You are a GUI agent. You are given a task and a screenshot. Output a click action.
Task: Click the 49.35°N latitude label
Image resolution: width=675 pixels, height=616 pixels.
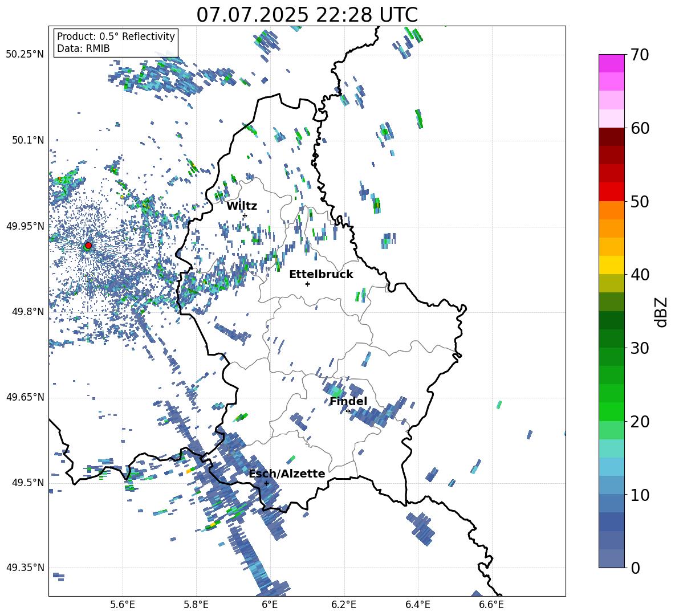[25, 568]
